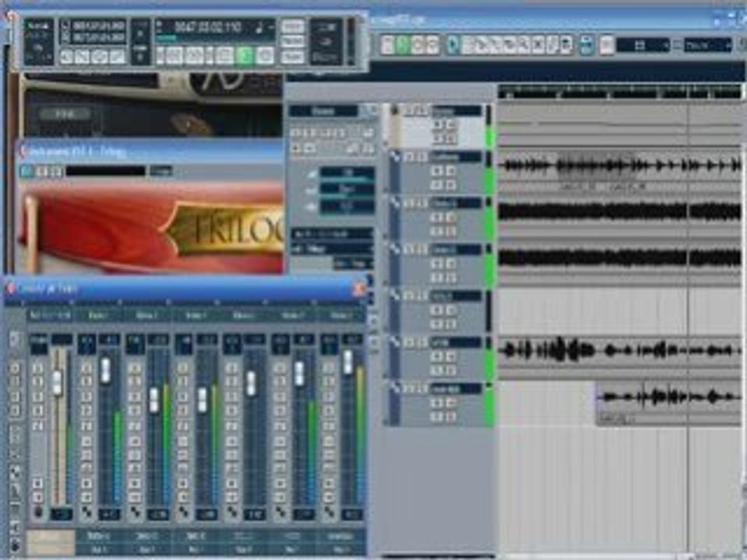This screenshot has height=560, width=747.
Task: Toggle Snap on the project toolbar
Action: click(607, 45)
